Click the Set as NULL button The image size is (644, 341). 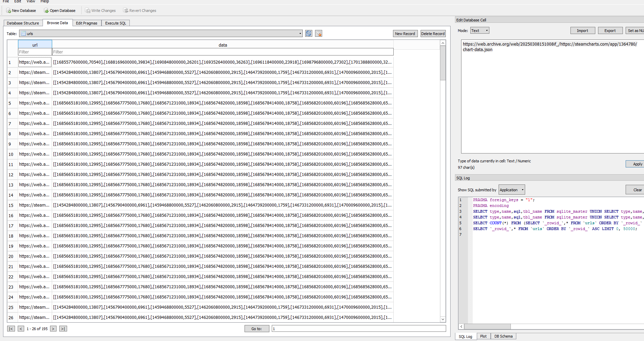pyautogui.click(x=635, y=31)
